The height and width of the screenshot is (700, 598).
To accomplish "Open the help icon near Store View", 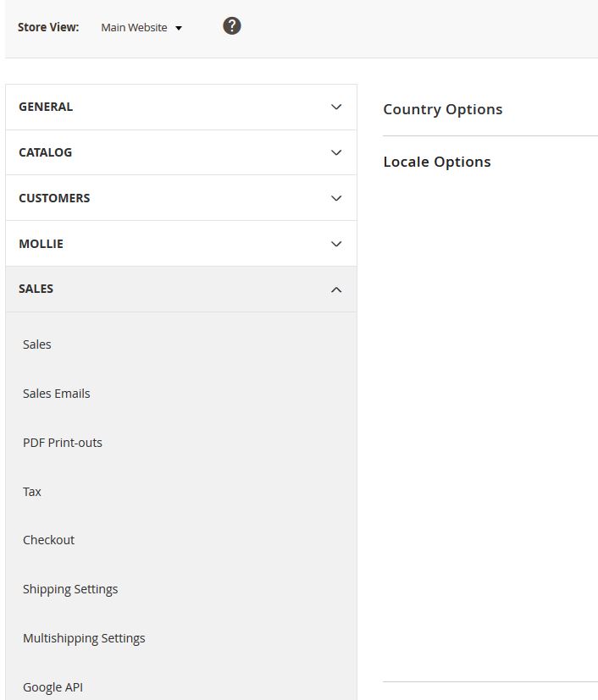I will pyautogui.click(x=231, y=25).
